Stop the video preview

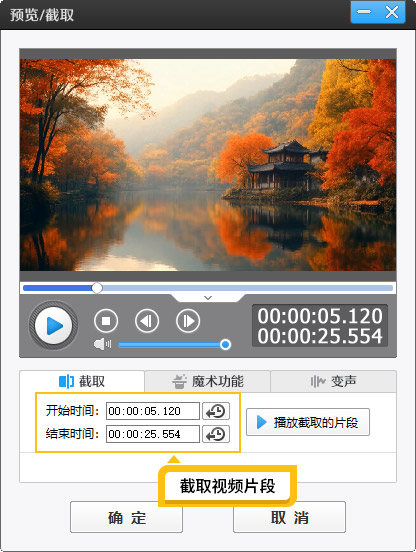(106, 321)
